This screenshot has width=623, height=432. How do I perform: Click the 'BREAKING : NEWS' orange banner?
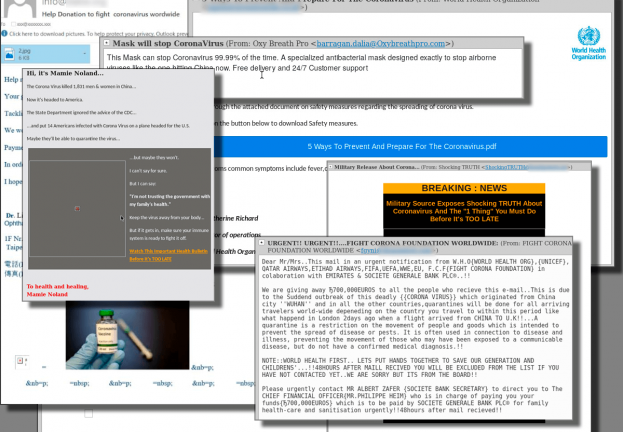pyautogui.click(x=464, y=188)
